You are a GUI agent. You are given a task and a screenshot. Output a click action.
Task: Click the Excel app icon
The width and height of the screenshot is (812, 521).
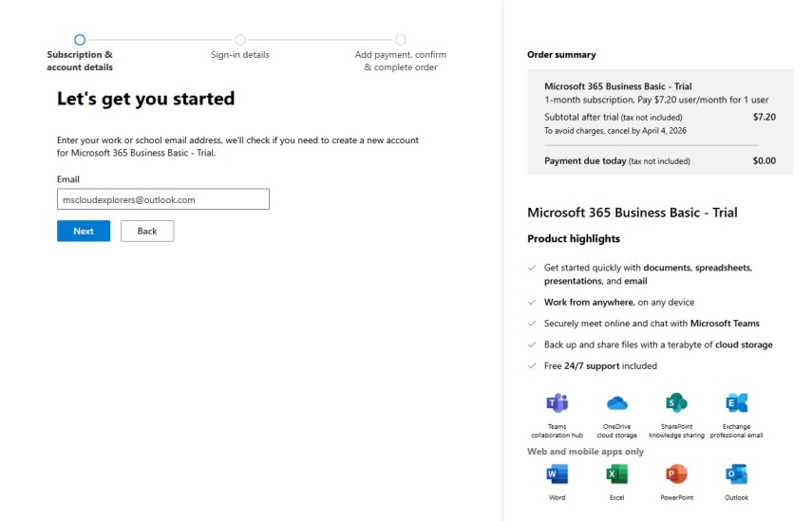[616, 474]
